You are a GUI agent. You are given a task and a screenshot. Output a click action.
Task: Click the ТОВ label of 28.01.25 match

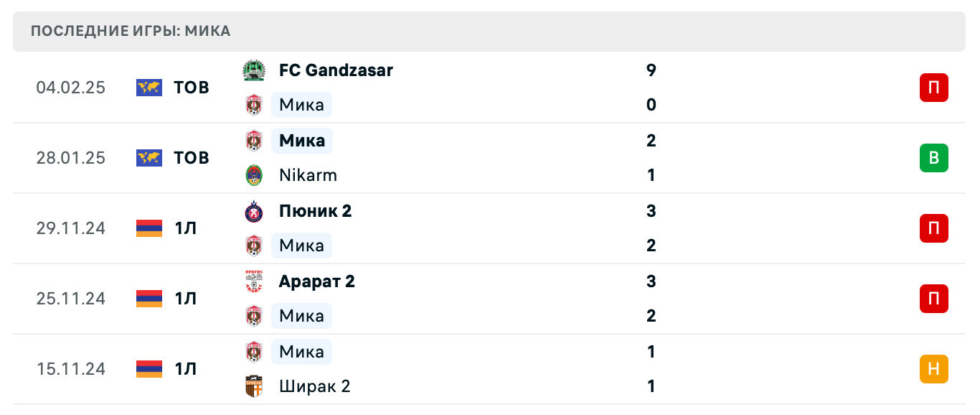pos(192,158)
